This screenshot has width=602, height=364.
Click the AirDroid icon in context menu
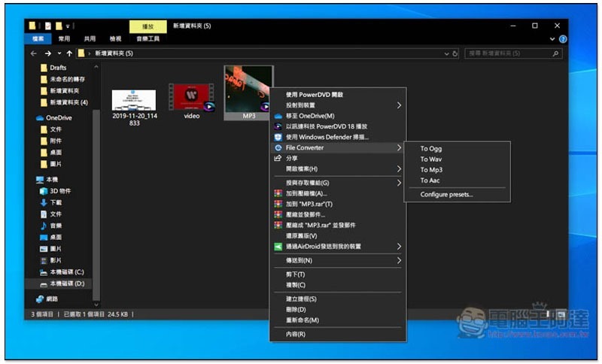click(278, 246)
